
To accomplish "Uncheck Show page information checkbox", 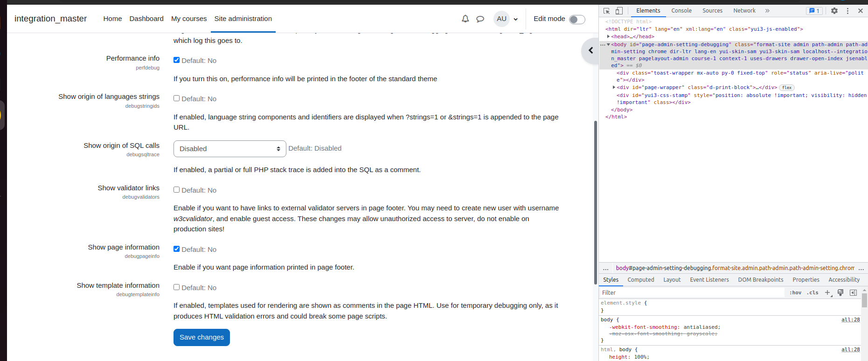I will [x=177, y=249].
